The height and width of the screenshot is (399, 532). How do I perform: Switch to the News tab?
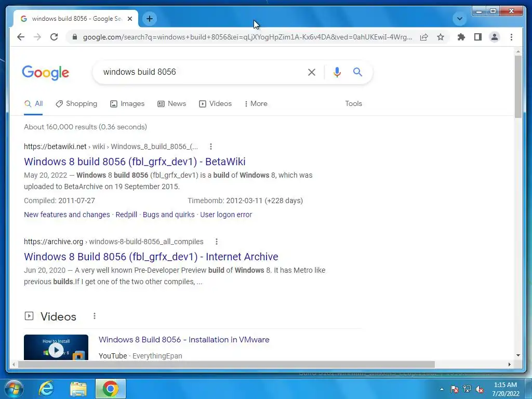(x=171, y=104)
